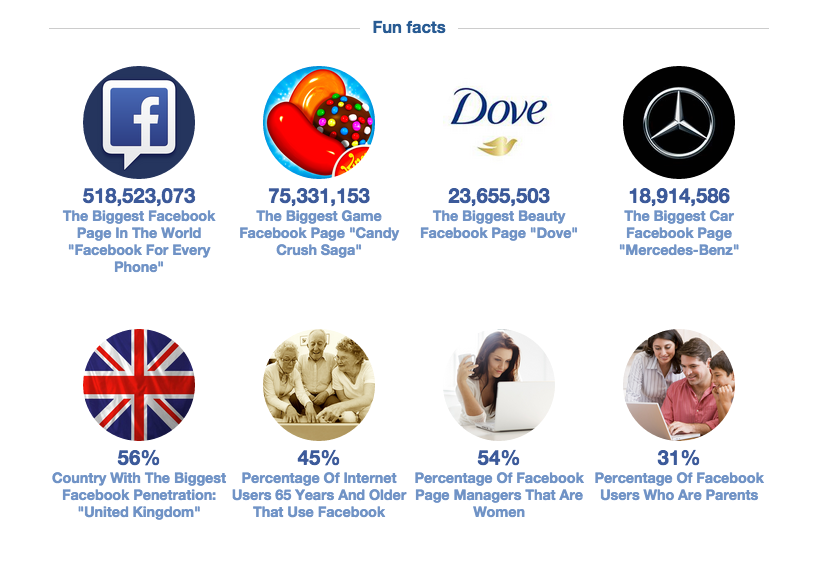This screenshot has height=566, width=813.
Task: Click the 518,523,073 fan count
Action: pos(139,196)
